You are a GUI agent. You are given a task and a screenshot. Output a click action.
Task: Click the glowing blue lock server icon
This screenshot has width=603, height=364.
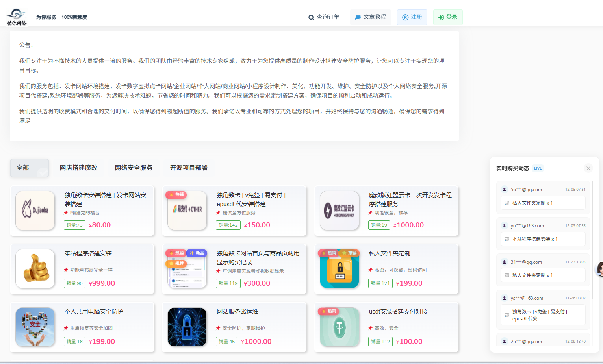tap(187, 327)
